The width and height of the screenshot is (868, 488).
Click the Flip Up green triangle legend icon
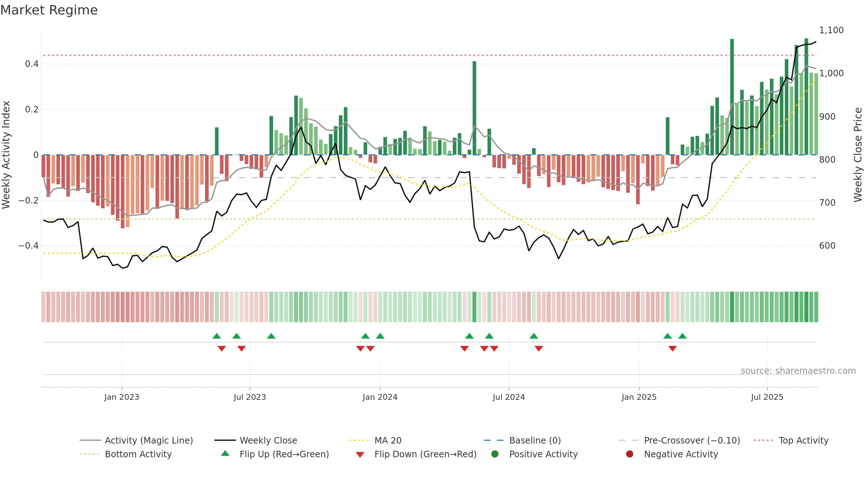tap(225, 453)
